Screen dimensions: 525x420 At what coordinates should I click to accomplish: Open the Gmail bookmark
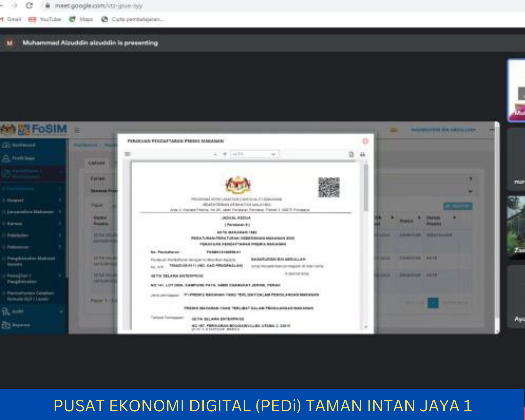pos(10,19)
